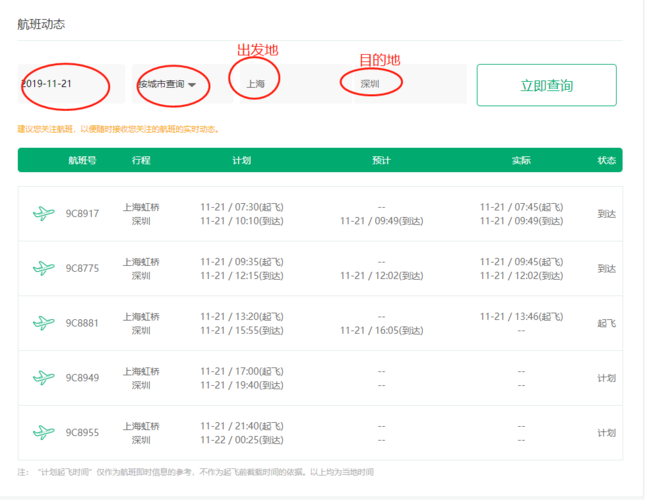Select flight number 9C8881

pyautogui.click(x=82, y=323)
